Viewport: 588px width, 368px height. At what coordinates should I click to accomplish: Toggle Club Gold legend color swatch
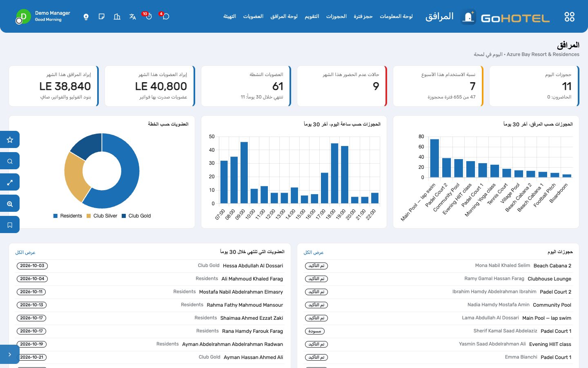coord(124,216)
